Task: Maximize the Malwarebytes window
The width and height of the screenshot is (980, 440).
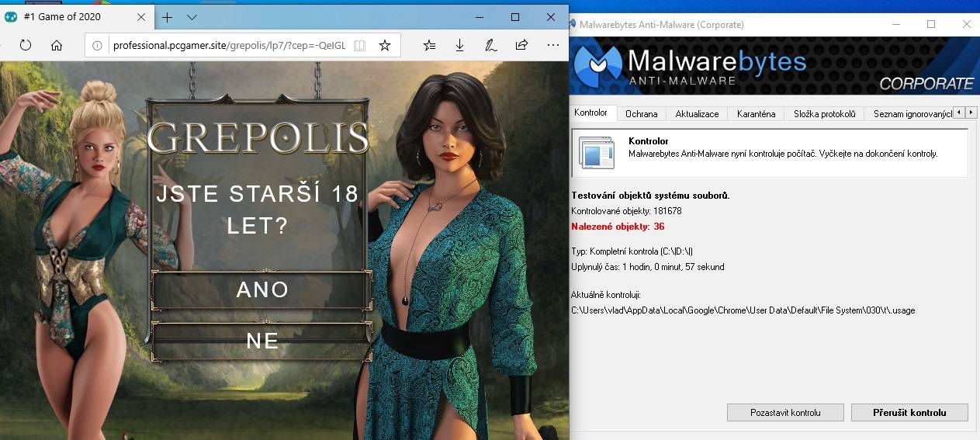Action: (x=931, y=24)
